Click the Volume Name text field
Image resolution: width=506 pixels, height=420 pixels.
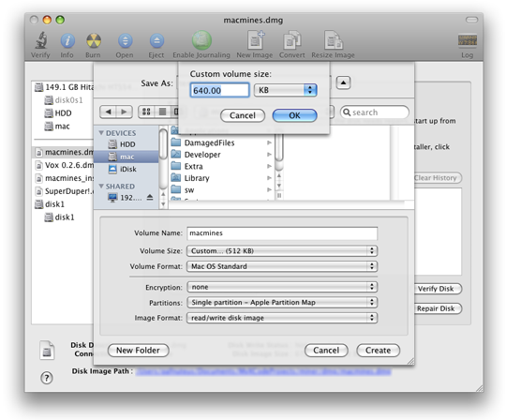pyautogui.click(x=282, y=233)
